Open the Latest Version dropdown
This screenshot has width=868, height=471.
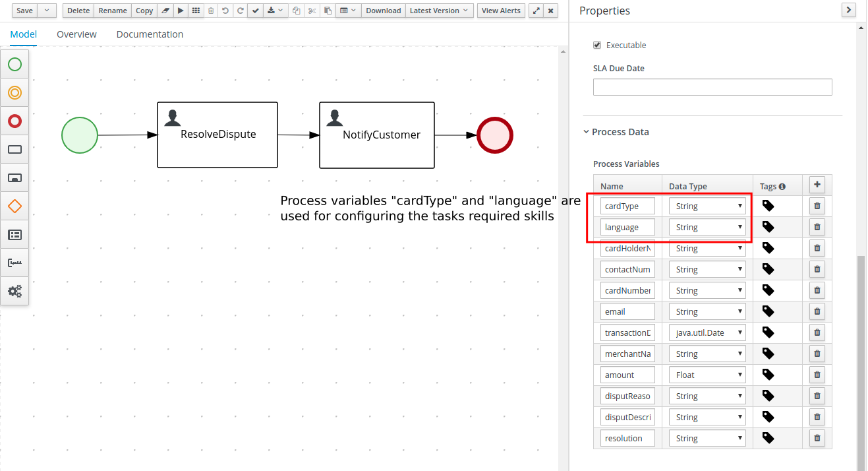point(439,11)
